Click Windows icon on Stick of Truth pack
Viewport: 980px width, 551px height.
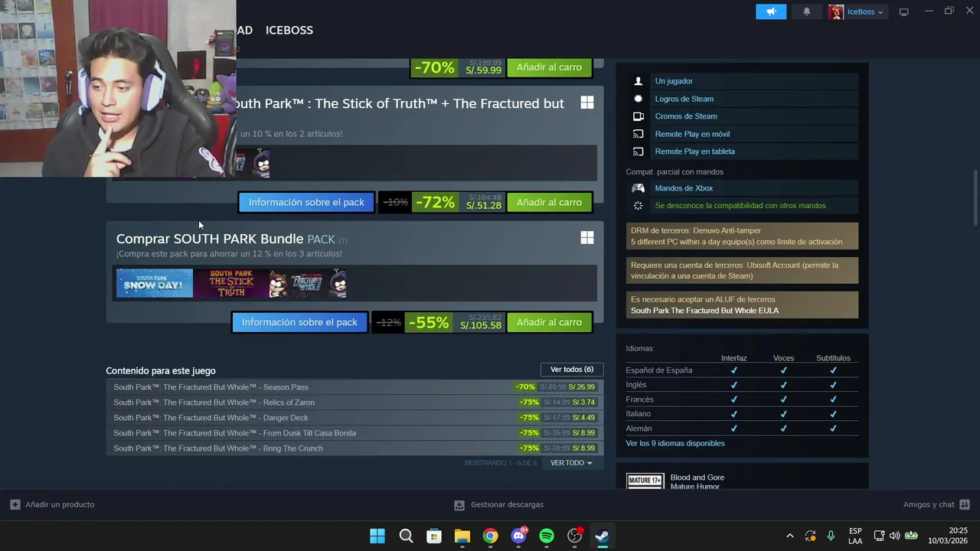[x=587, y=103]
